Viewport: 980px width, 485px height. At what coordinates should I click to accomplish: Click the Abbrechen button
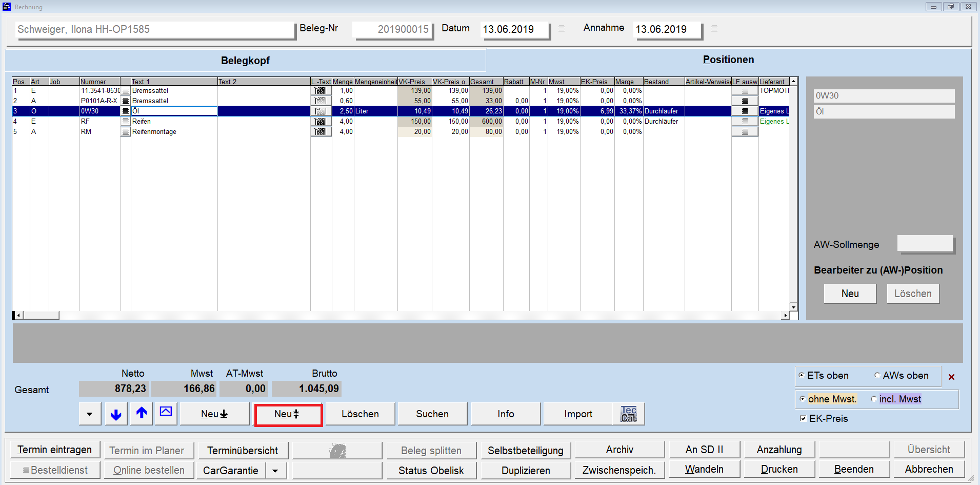click(929, 469)
